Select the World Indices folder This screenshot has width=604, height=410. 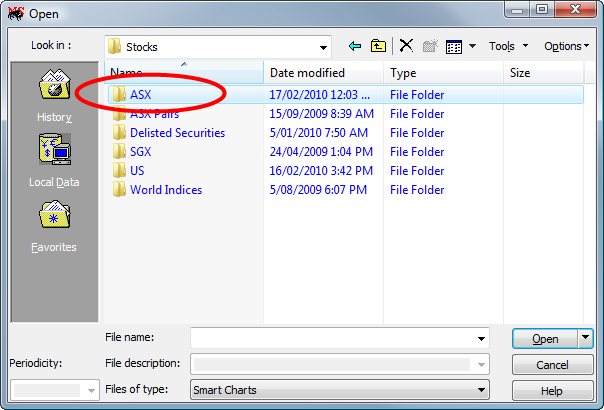pyautogui.click(x=165, y=190)
